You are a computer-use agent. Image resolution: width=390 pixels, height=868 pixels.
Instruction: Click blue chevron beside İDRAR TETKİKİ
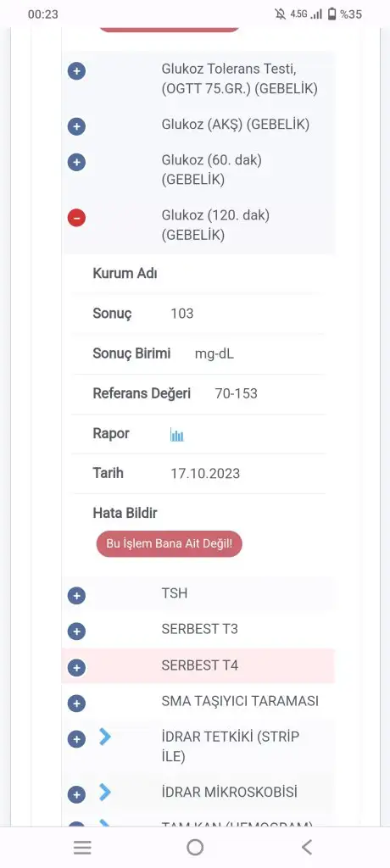pyautogui.click(x=105, y=737)
